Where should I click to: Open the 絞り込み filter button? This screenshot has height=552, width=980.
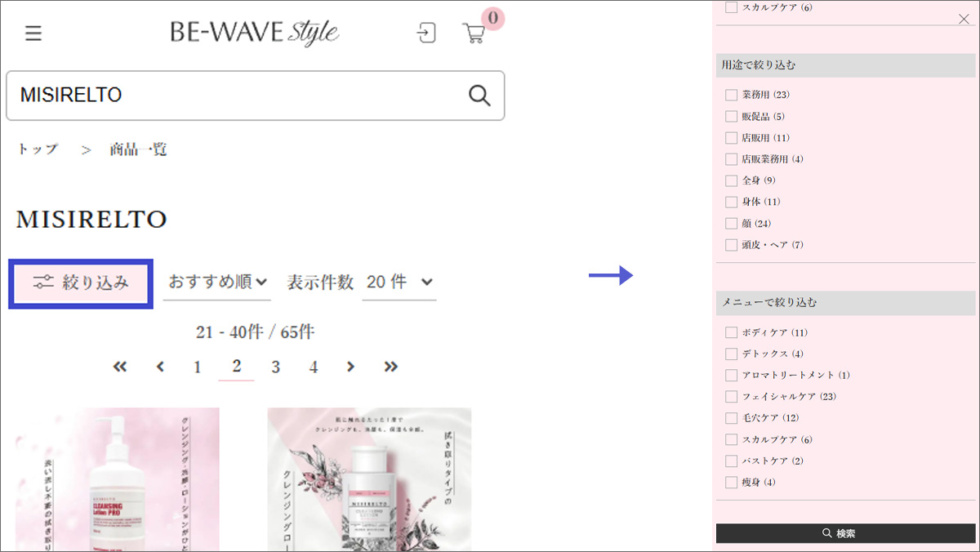point(81,283)
